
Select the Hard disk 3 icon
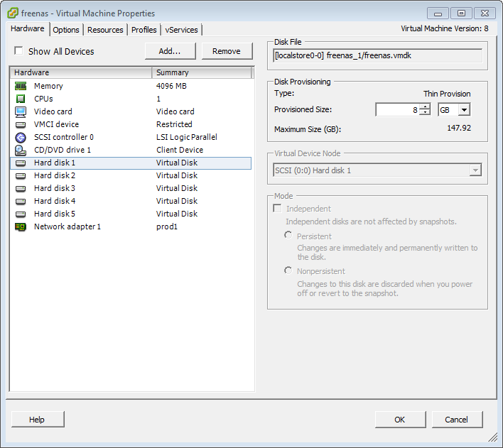coord(21,188)
